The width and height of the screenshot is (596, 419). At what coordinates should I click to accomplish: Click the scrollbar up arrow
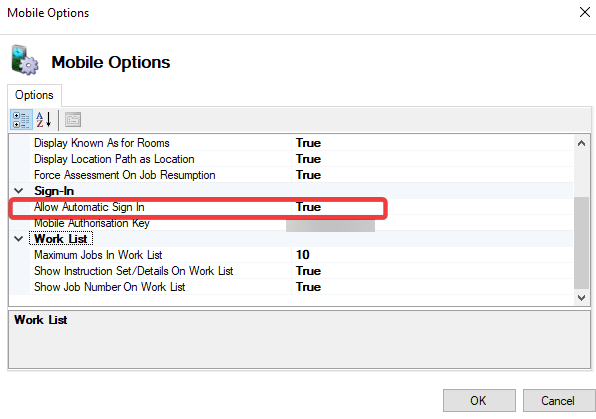coord(581,143)
